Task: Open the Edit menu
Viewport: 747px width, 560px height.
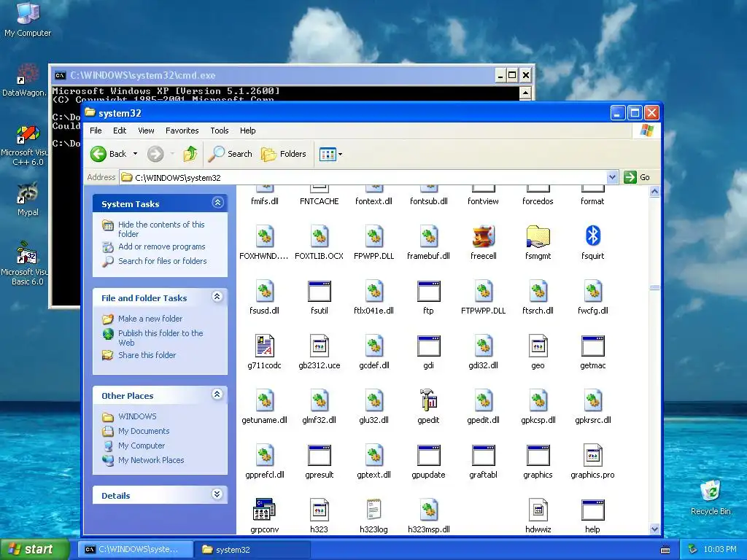Action: coord(120,131)
